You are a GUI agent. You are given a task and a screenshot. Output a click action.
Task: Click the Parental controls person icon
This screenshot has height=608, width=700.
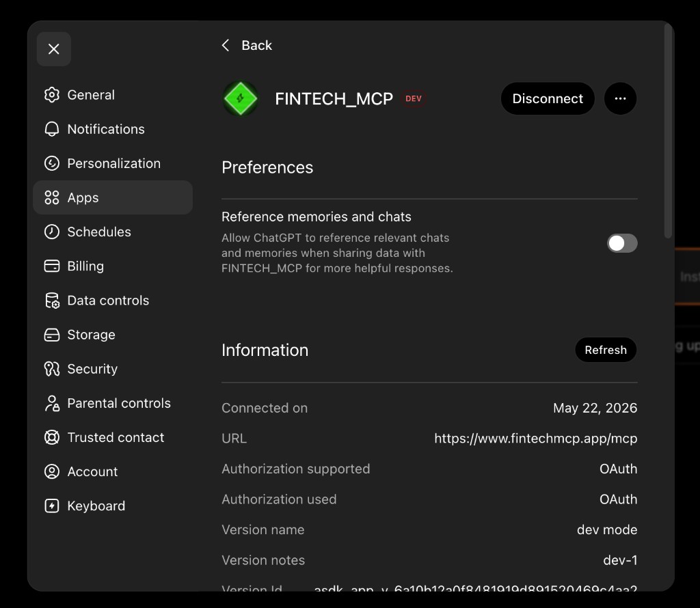coord(52,403)
